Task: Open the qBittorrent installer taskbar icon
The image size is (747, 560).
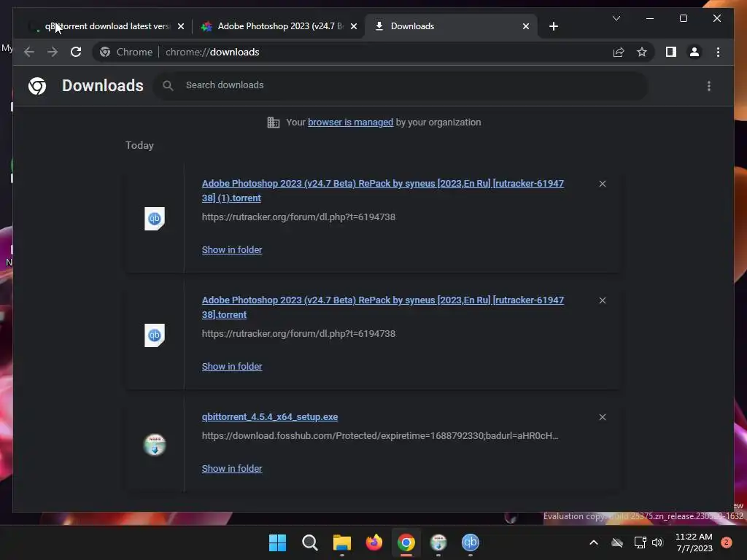Action: point(438,542)
